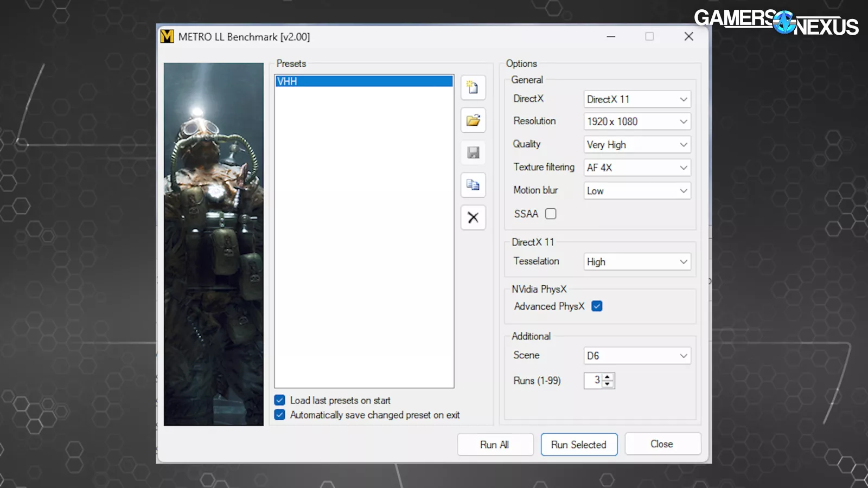
Task: Decrease Runs with the down arrow
Action: click(x=608, y=384)
